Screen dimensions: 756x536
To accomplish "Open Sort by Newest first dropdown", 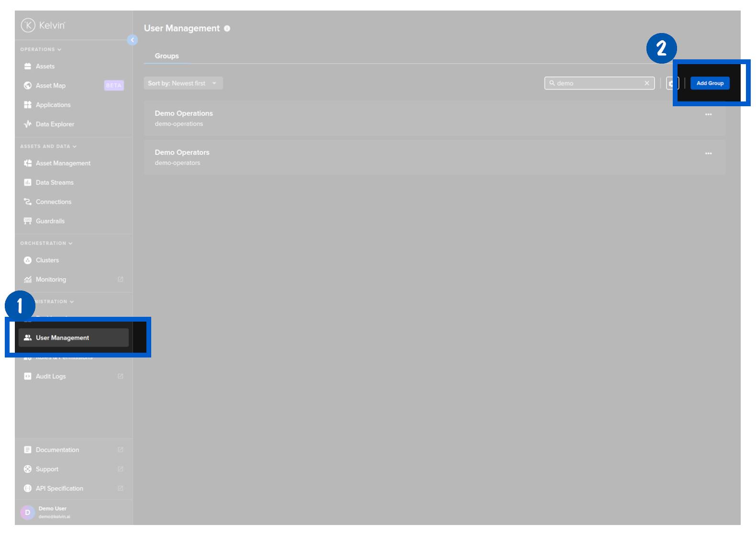I will pos(183,83).
